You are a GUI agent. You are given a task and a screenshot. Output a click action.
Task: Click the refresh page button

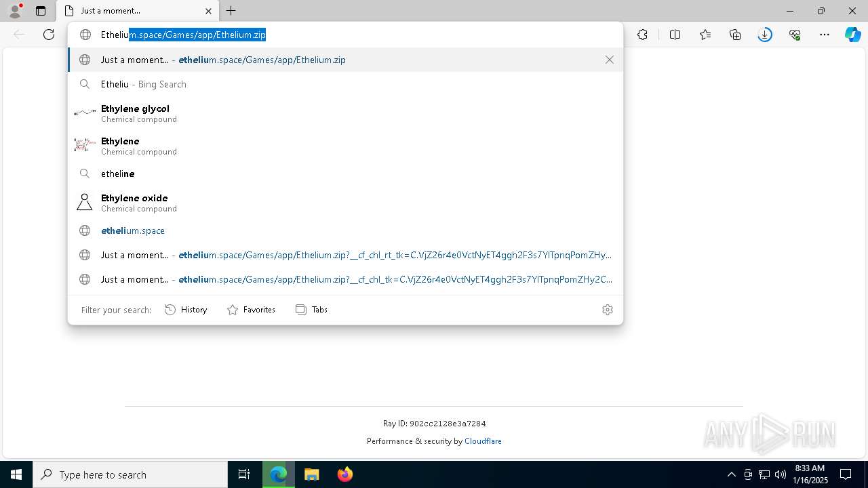click(x=49, y=35)
